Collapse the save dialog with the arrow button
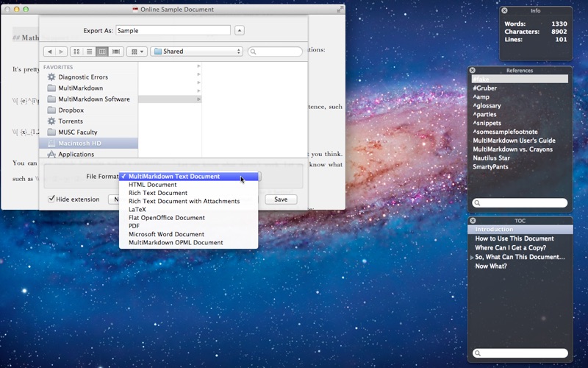The height and width of the screenshot is (368, 588). coord(240,30)
